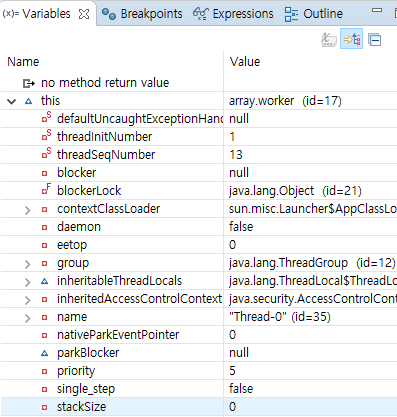
Task: Expand inheritedAccessControlContext node
Action: pos(28,300)
